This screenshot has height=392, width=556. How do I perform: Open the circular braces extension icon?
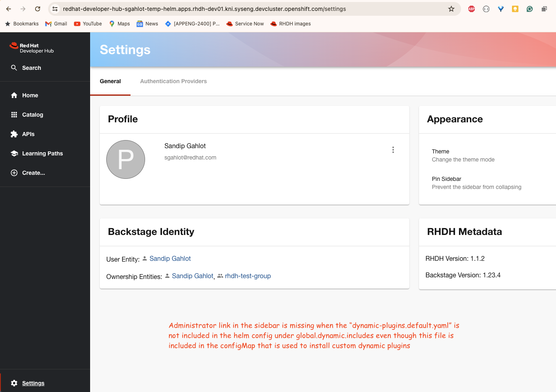pyautogui.click(x=486, y=9)
